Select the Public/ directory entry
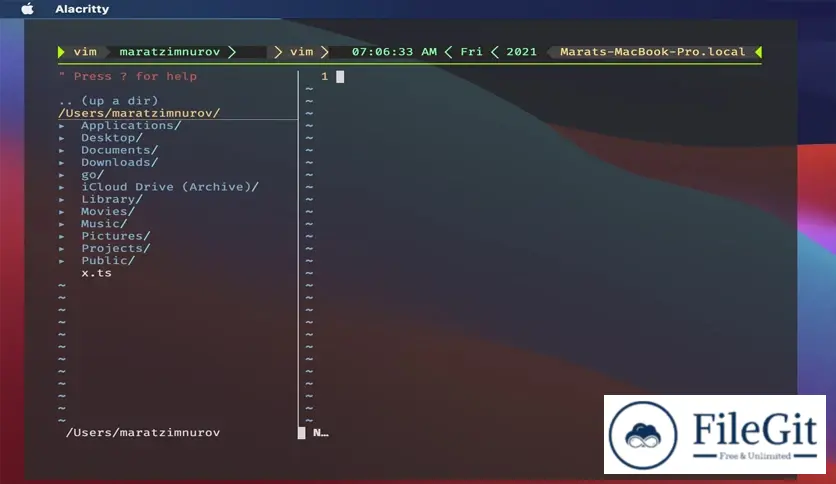 pyautogui.click(x=108, y=260)
